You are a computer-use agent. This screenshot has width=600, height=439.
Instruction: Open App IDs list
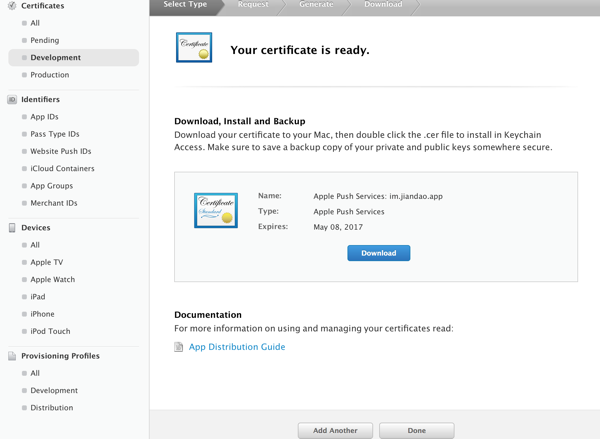click(44, 117)
